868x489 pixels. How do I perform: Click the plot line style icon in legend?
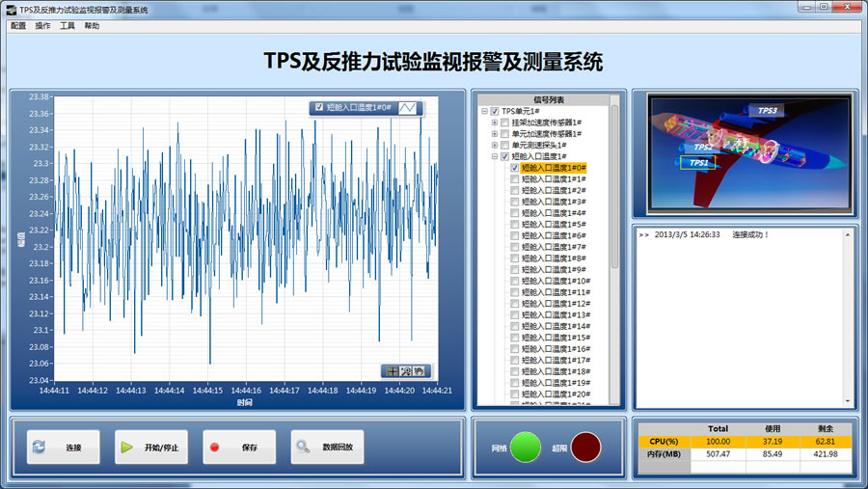click(x=409, y=107)
